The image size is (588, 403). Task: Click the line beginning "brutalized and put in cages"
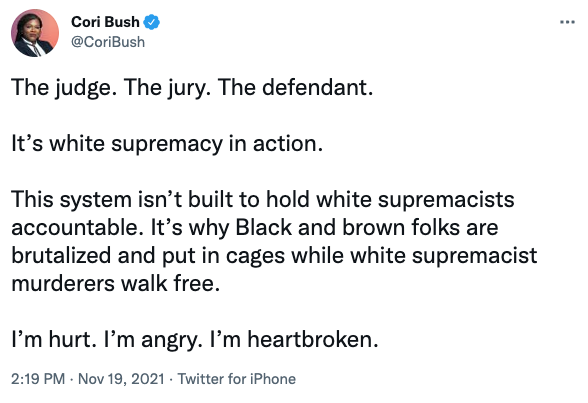(x=274, y=256)
